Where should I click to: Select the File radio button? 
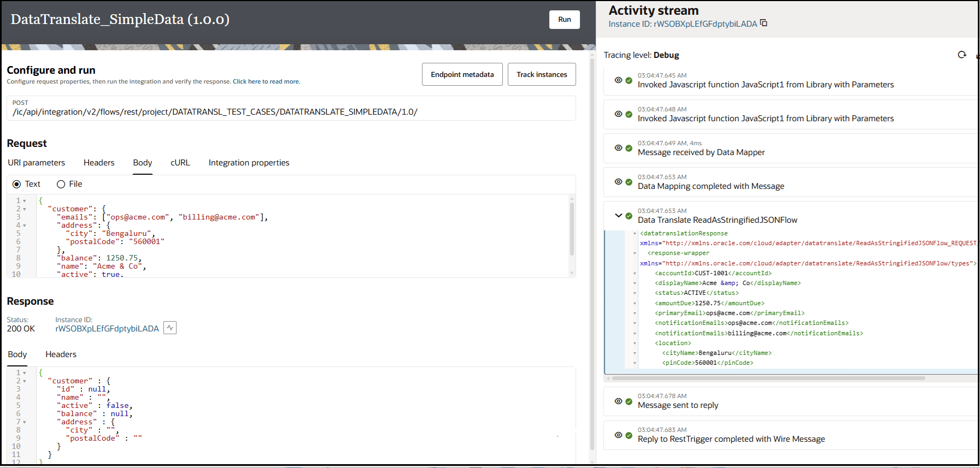[61, 185]
